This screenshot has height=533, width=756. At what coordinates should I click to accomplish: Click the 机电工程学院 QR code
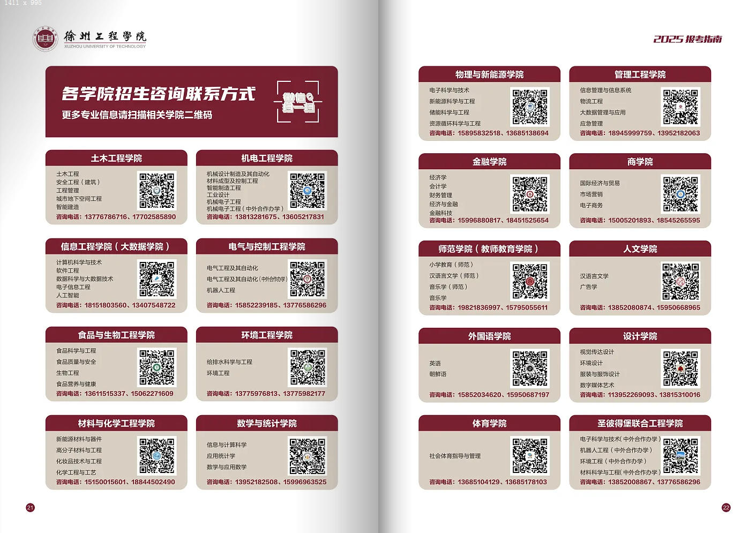click(x=308, y=191)
